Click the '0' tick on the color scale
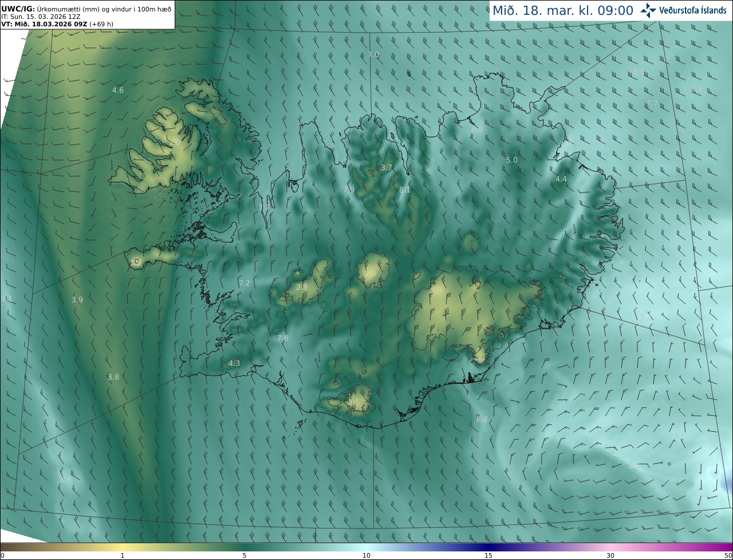733x560 pixels. [x=2, y=555]
